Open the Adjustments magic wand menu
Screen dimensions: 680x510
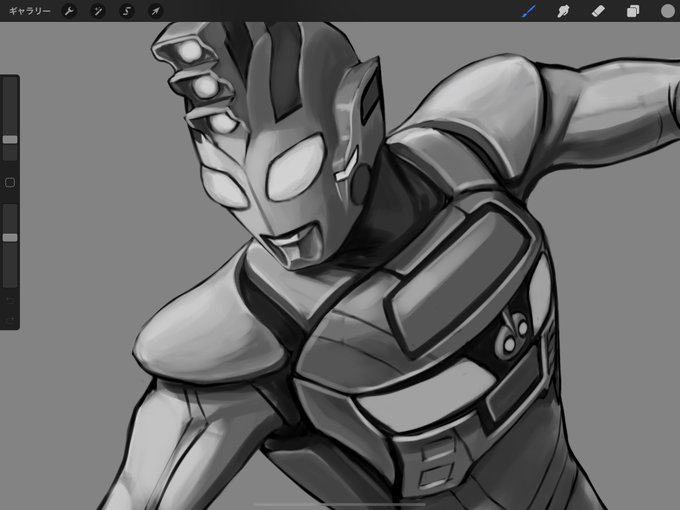tap(98, 11)
